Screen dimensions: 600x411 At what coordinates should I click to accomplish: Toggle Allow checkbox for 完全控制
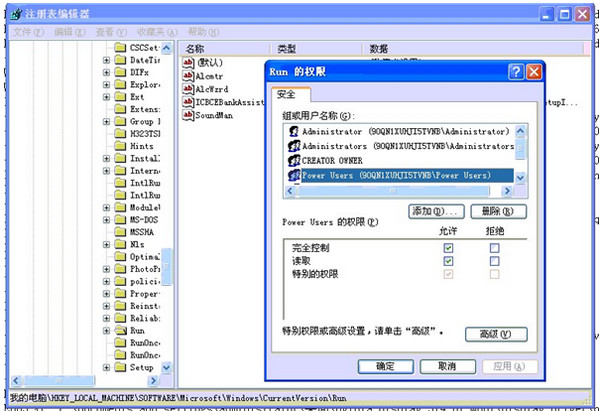tap(448, 248)
